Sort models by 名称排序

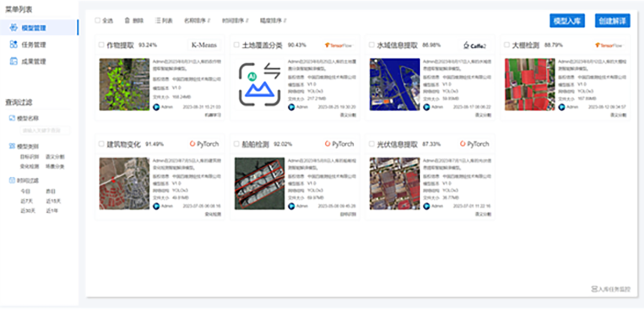196,20
